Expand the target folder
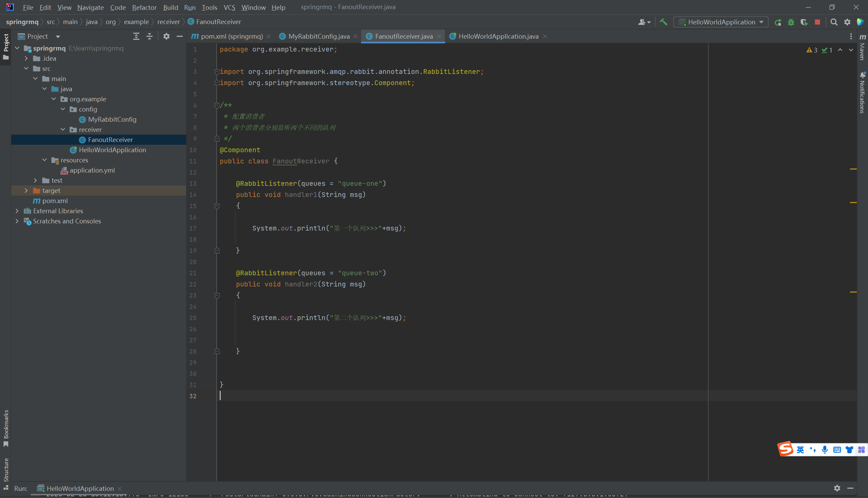Image resolution: width=868 pixels, height=498 pixels. [x=26, y=191]
